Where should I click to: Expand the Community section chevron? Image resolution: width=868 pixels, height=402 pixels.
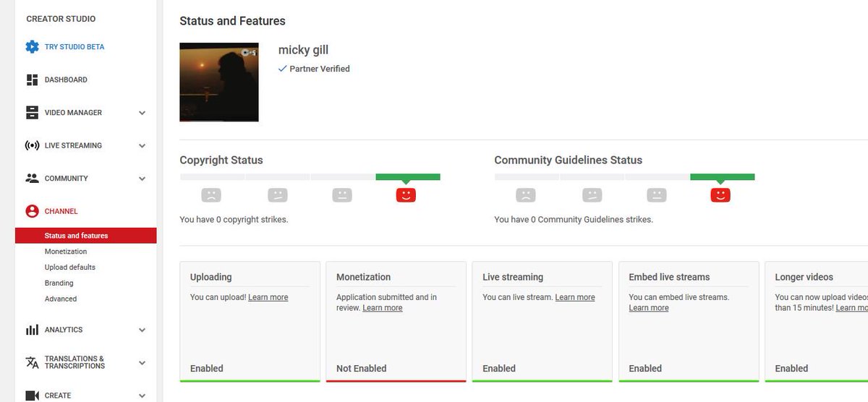[x=142, y=179]
